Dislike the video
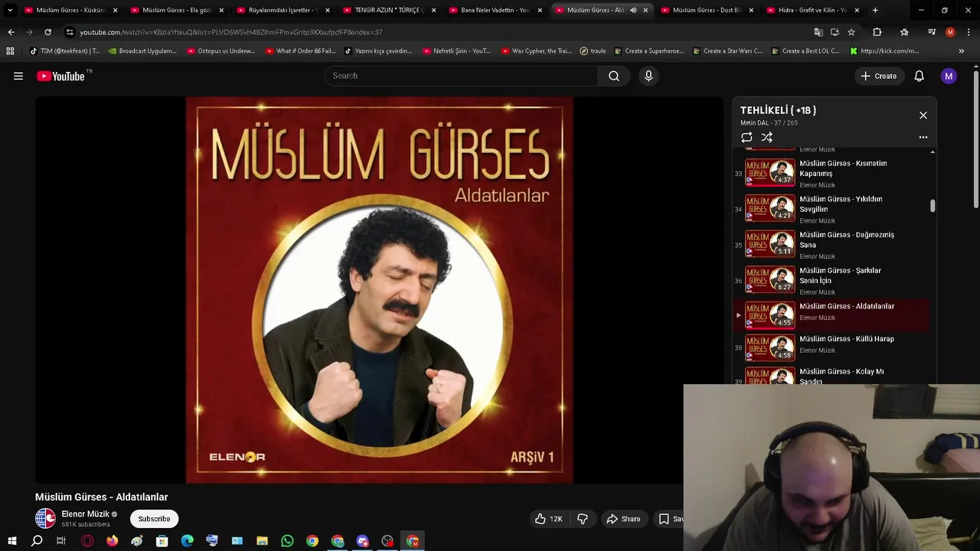Image resolution: width=980 pixels, height=551 pixels. click(x=583, y=519)
